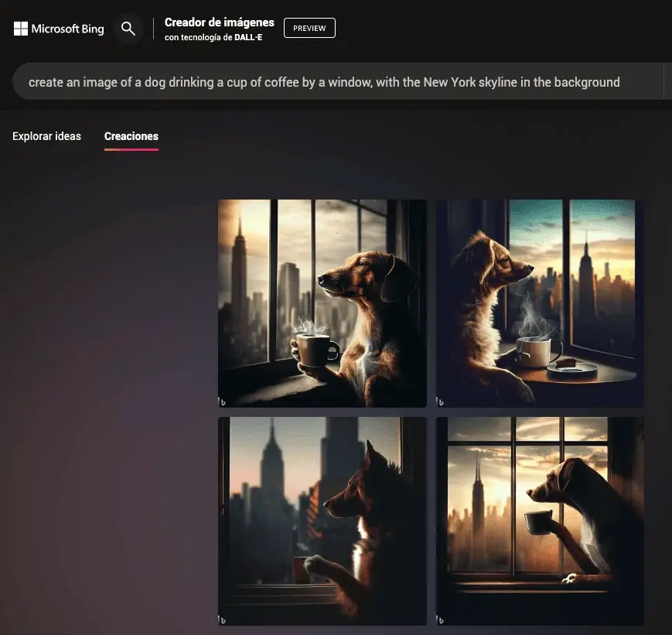Click Bing watermark on bottom-right dog image
The height and width of the screenshot is (635, 672).
coord(441,620)
